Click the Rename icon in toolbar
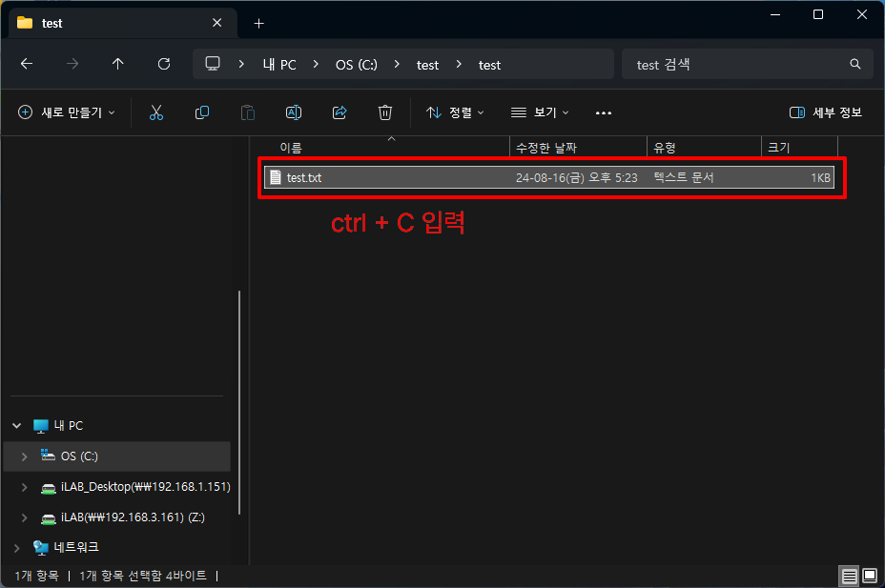 [x=294, y=112]
